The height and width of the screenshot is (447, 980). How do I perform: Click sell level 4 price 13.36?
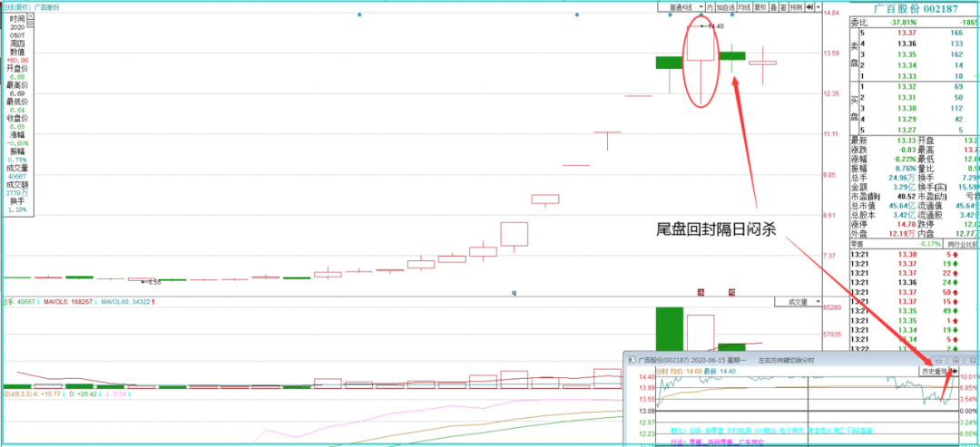(906, 44)
